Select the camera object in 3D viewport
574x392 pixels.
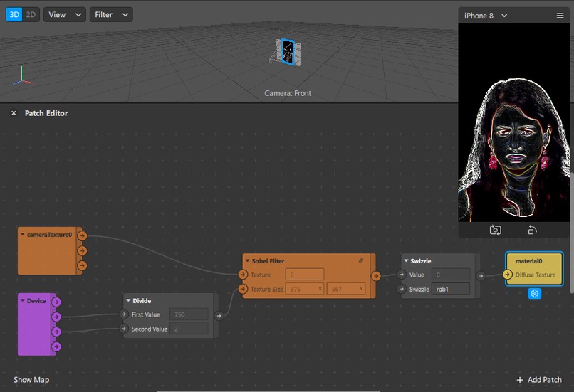288,52
